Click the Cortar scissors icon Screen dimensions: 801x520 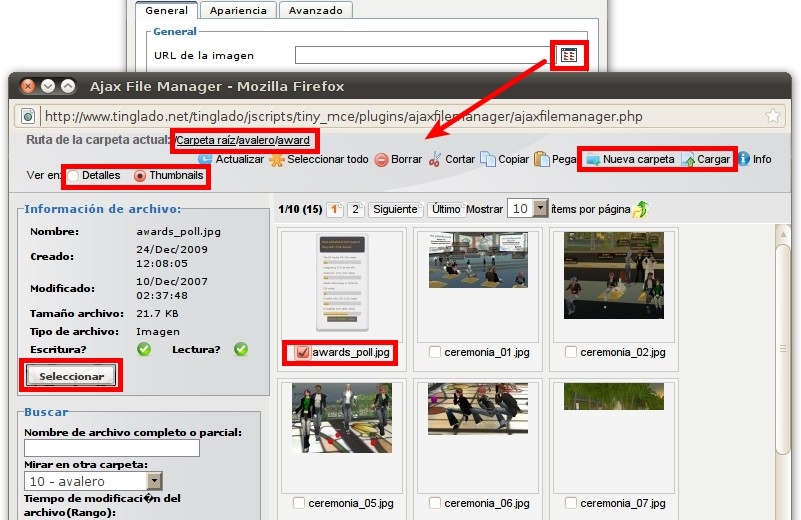[435, 159]
